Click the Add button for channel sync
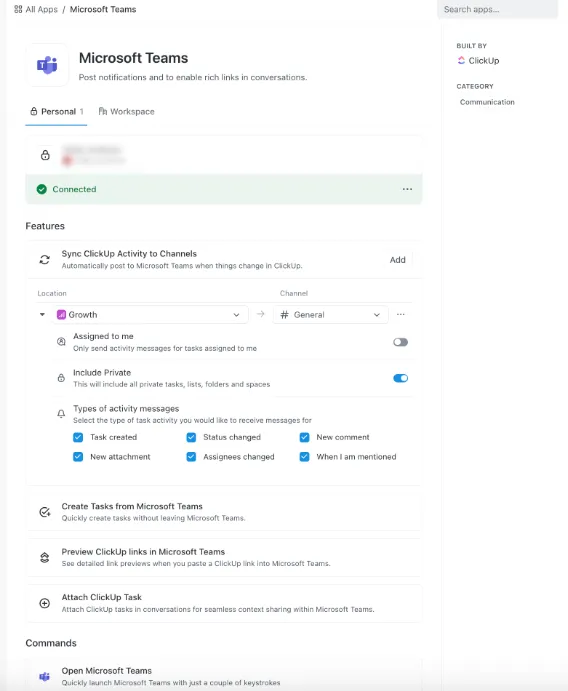 click(397, 260)
